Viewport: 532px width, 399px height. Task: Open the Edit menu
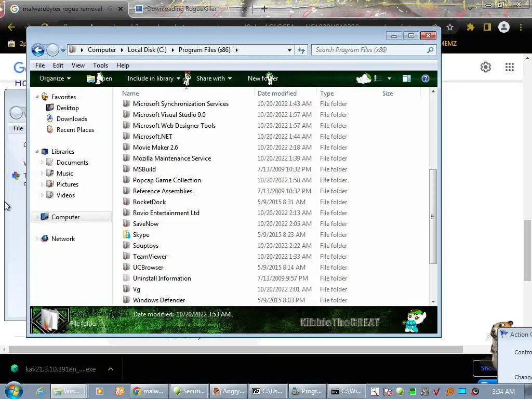click(58, 65)
